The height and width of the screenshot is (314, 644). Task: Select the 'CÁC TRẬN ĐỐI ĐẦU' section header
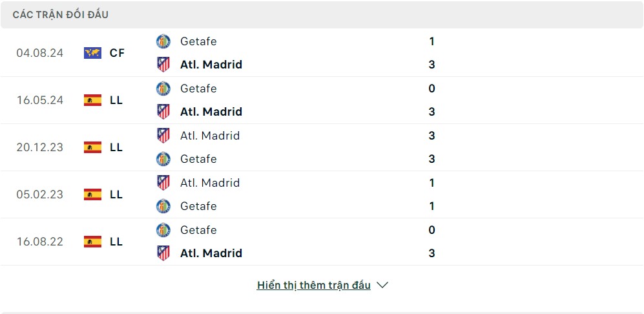[x=62, y=14]
